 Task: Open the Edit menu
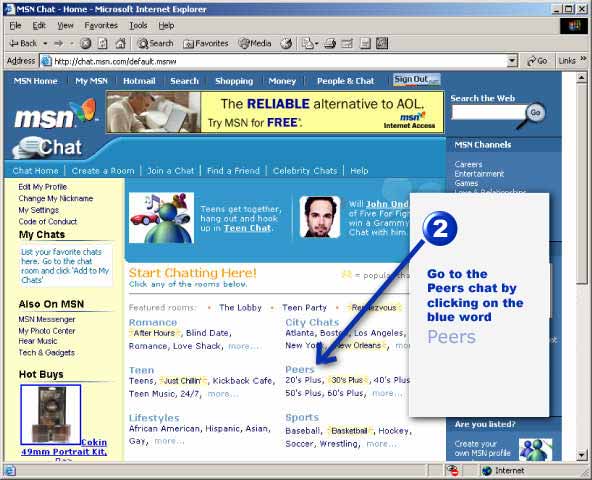coord(39,25)
